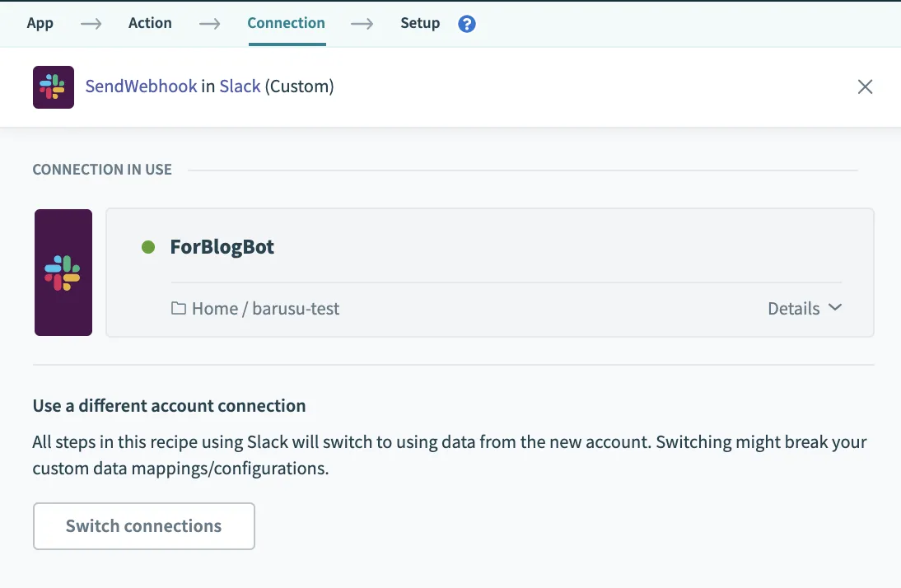Image resolution: width=901 pixels, height=588 pixels.
Task: Click the Slack link in the header
Action: [240, 86]
